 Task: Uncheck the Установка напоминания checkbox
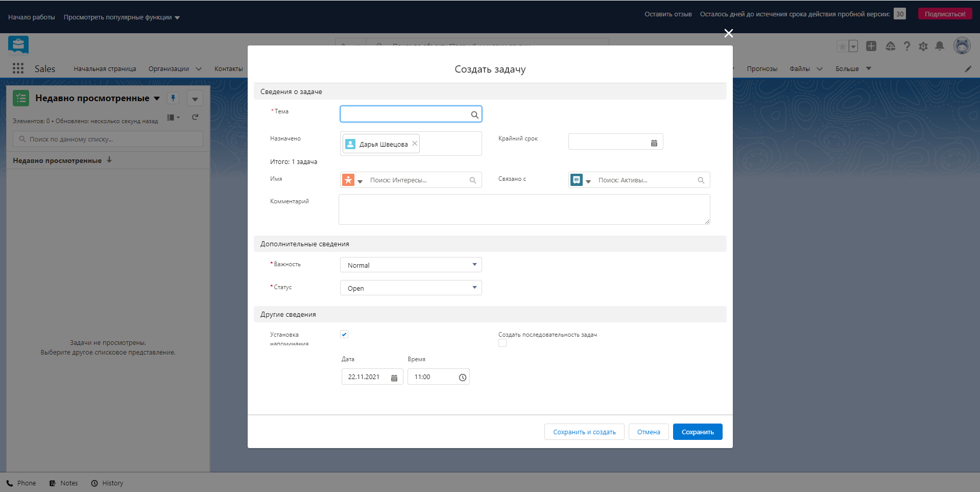point(344,334)
